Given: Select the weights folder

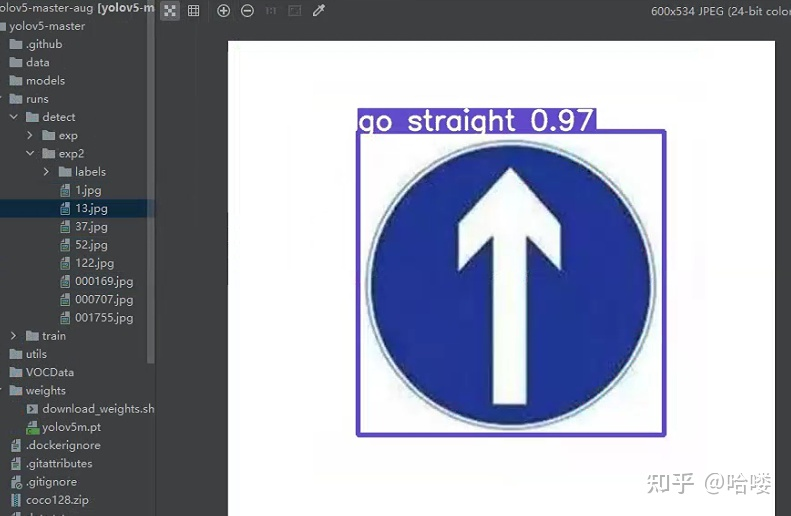Looking at the screenshot, I should pos(38,390).
